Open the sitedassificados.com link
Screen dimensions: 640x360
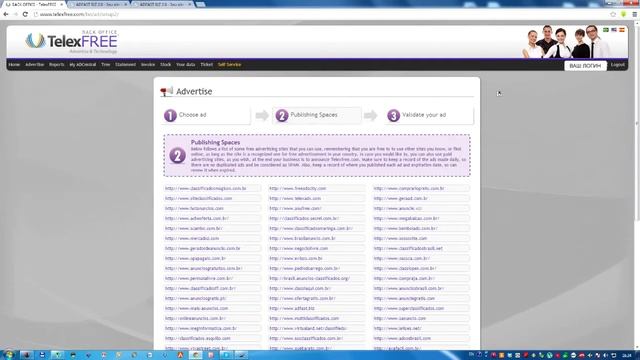click(198, 198)
